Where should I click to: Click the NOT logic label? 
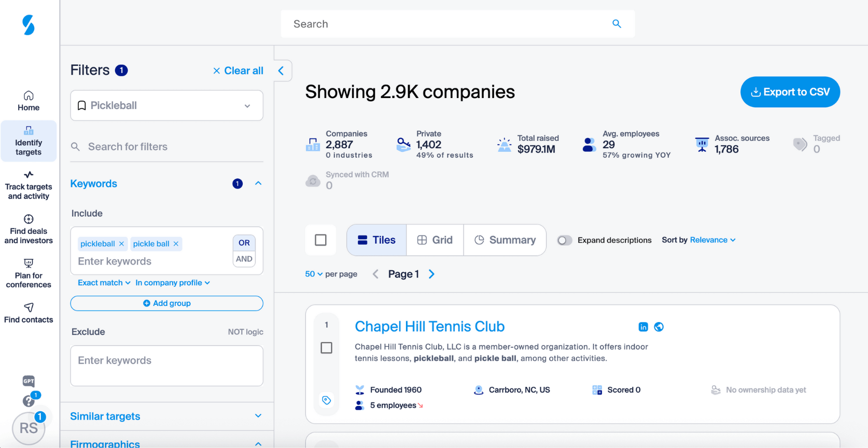click(246, 332)
